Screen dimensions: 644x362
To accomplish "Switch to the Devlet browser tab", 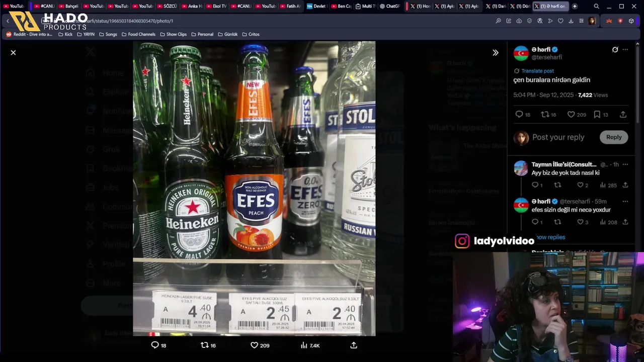I will pos(316,6).
